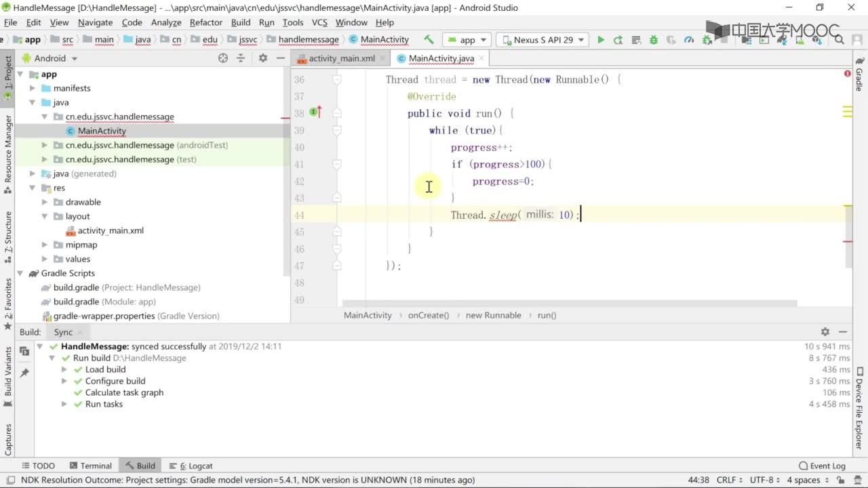Open the Gradle side panel tab

pos(859,75)
